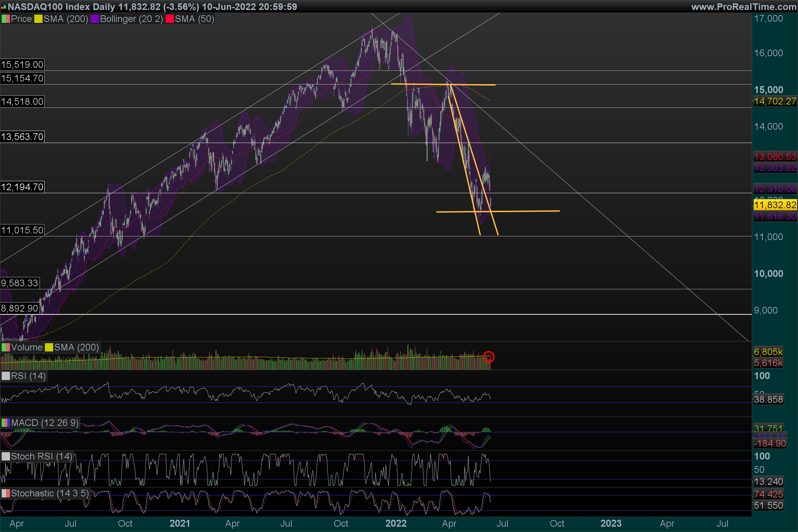Click the yellow 14,702.27 SMA value tag
798x532 pixels.
point(775,101)
